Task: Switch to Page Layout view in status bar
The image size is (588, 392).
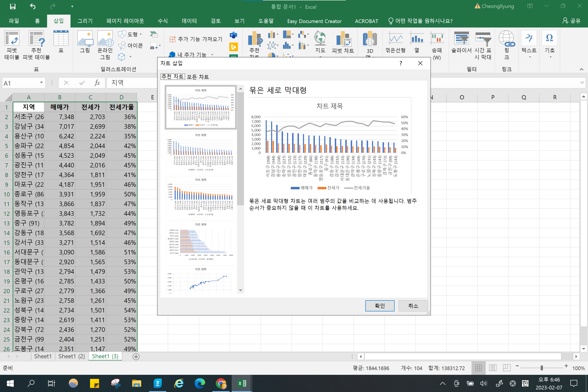Action: (493, 368)
